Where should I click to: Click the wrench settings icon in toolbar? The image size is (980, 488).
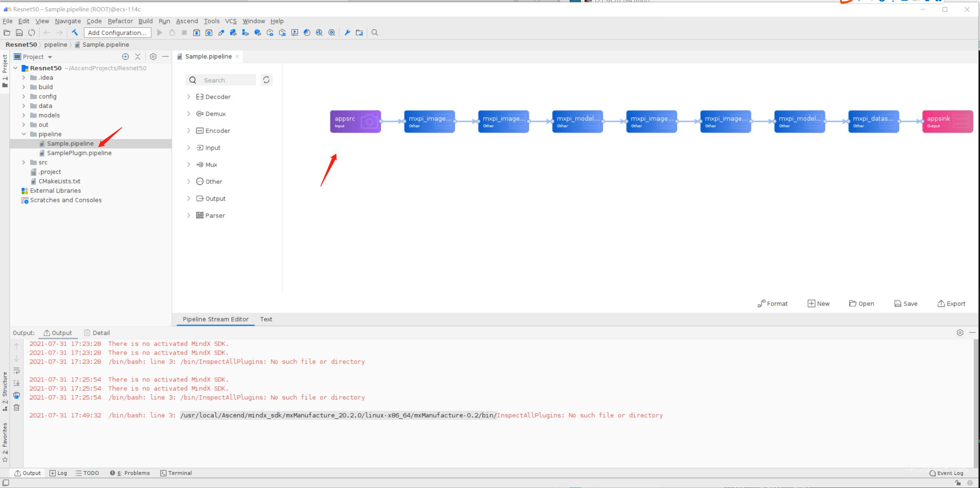347,33
